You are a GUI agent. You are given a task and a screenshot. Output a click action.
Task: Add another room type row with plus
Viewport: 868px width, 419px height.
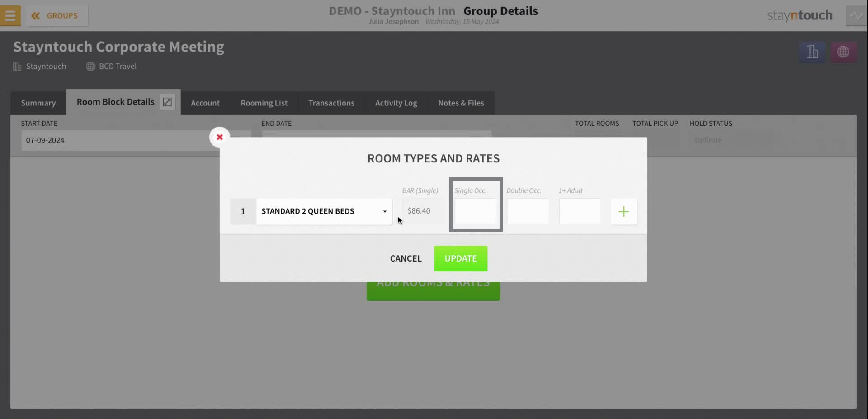tap(624, 211)
